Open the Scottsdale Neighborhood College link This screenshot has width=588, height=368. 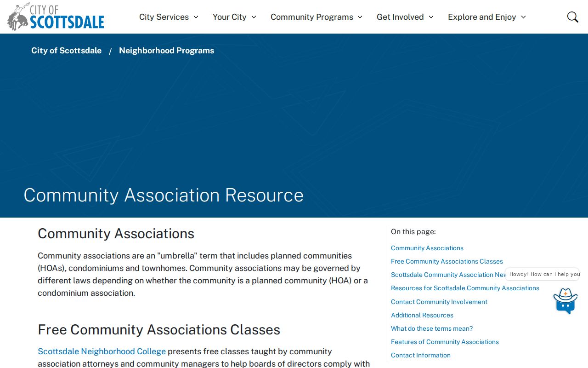click(x=102, y=351)
